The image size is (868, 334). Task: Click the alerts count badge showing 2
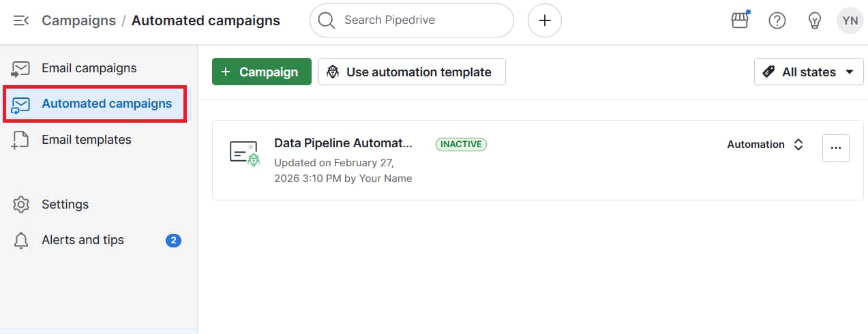(x=173, y=240)
